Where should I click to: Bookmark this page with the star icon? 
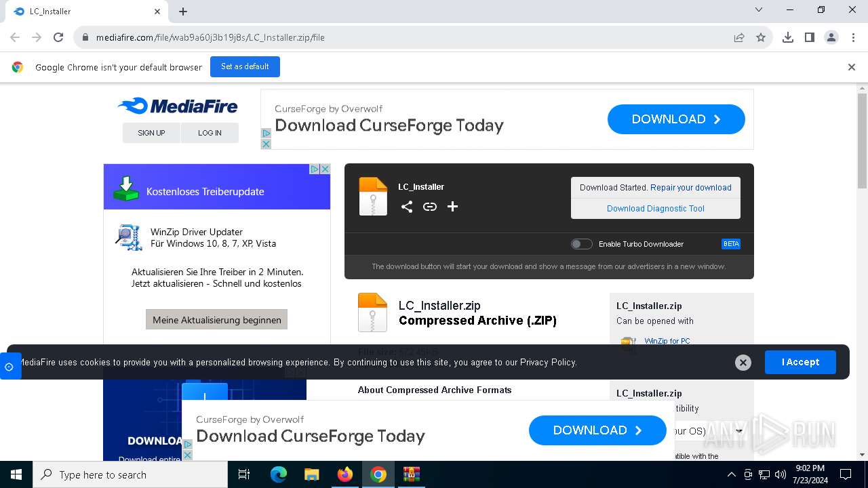point(761,37)
